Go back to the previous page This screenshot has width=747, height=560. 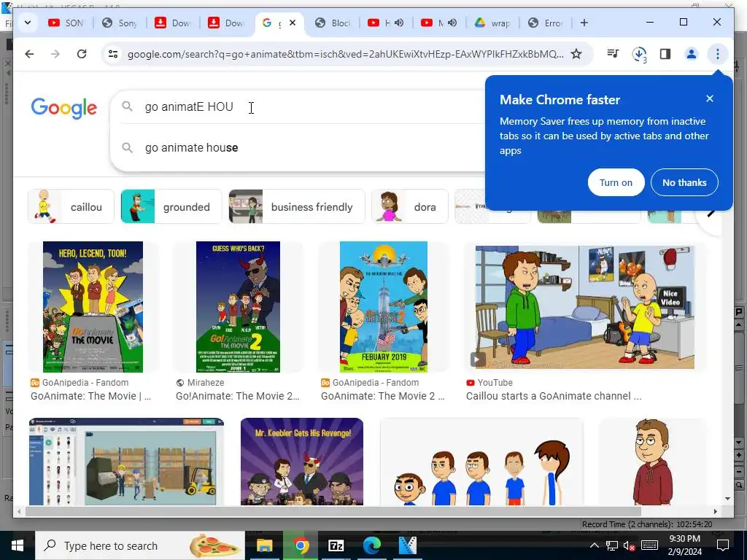point(29,54)
